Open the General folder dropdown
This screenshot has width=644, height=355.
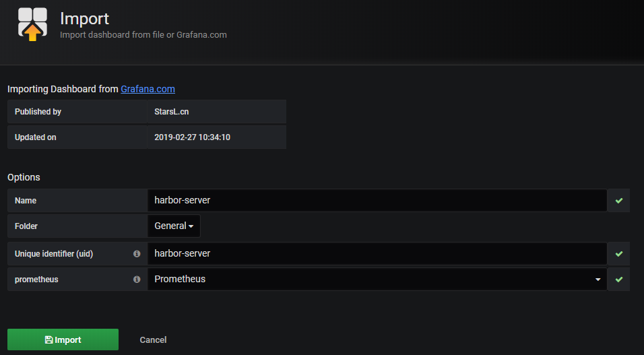(x=174, y=226)
